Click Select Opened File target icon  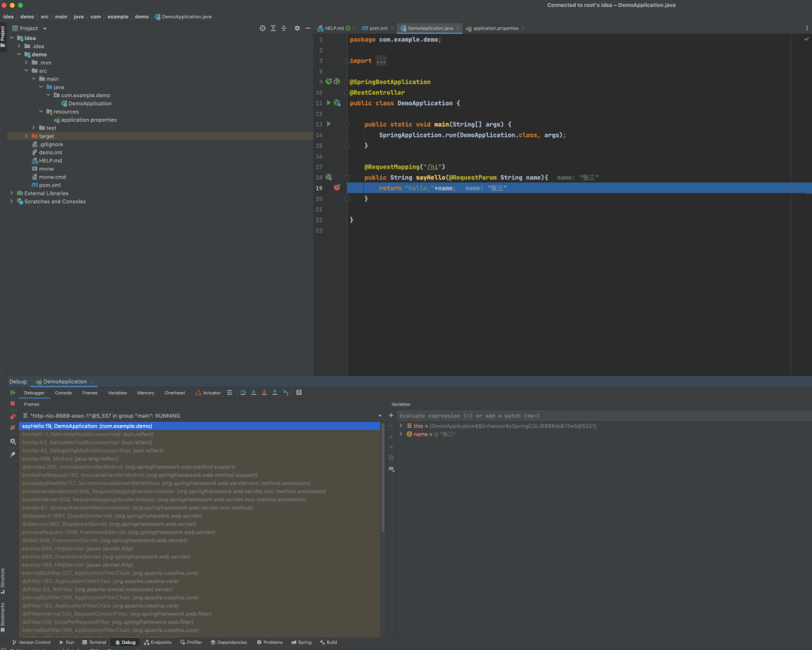coord(262,29)
